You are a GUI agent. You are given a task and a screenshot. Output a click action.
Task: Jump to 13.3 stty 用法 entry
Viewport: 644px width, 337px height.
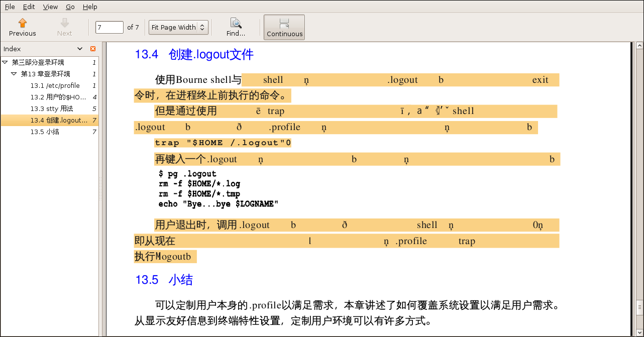point(52,108)
